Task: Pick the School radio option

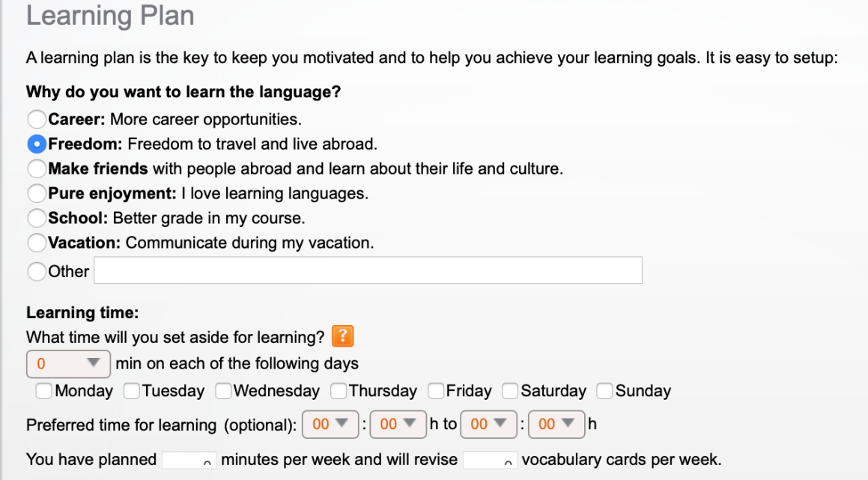Action: 37,219
